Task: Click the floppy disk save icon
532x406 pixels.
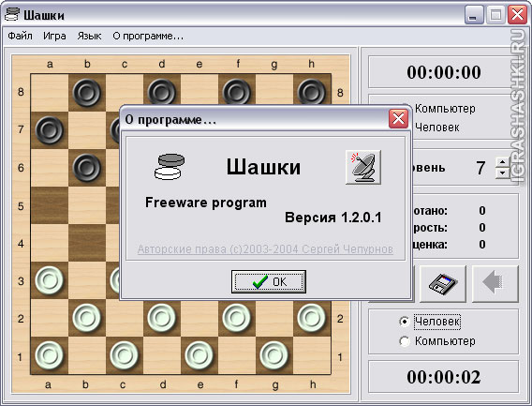Action: coord(443,284)
